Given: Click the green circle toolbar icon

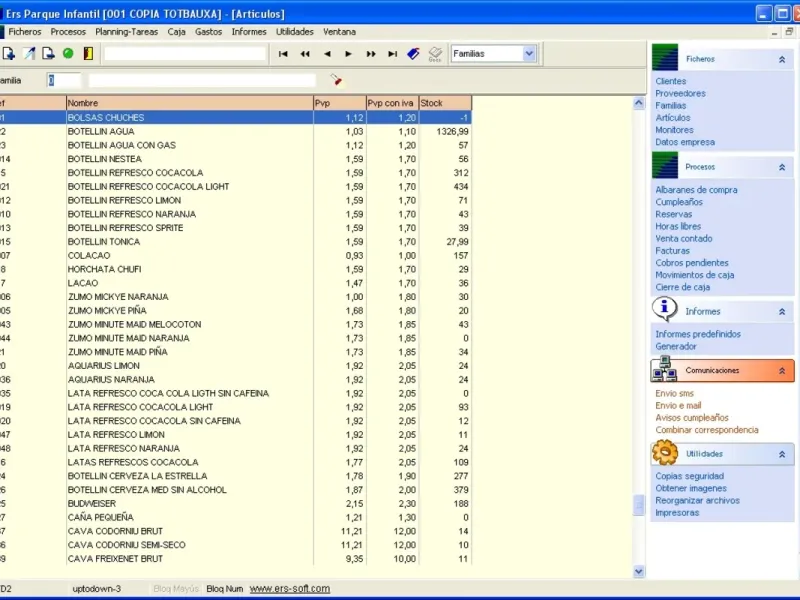Looking at the screenshot, I should [68, 54].
